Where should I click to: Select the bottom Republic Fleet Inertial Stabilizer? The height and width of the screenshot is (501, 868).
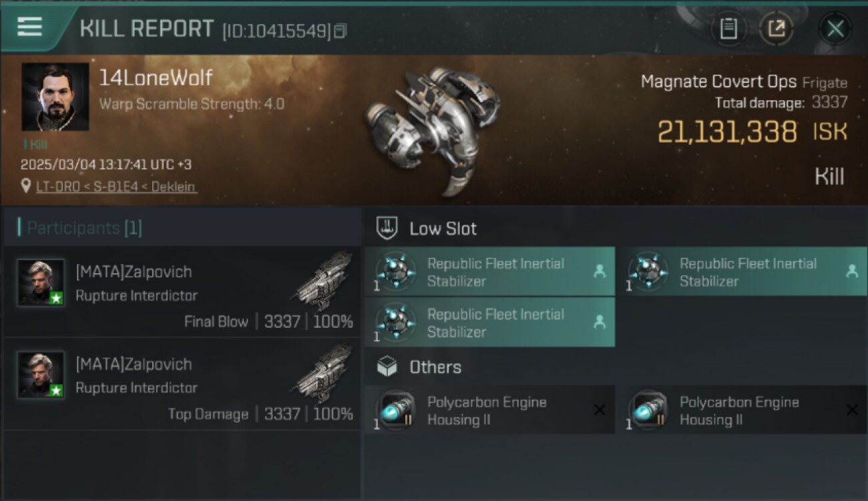click(x=489, y=323)
